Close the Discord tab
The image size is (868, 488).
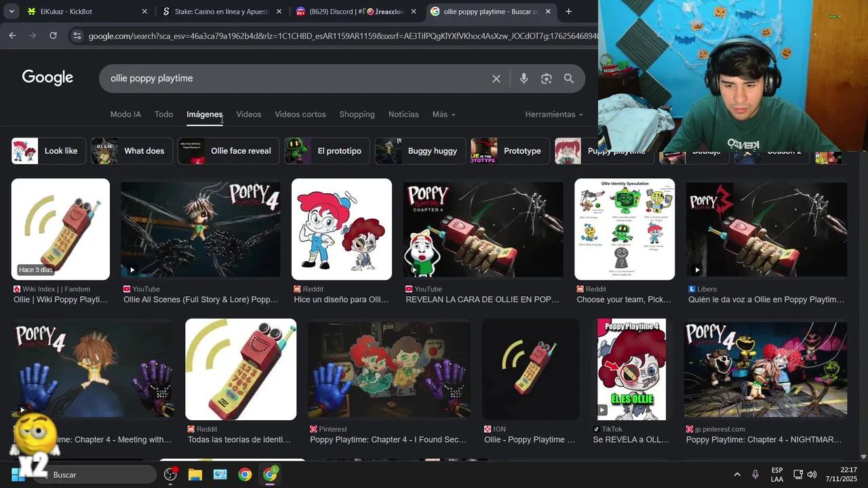(x=414, y=12)
